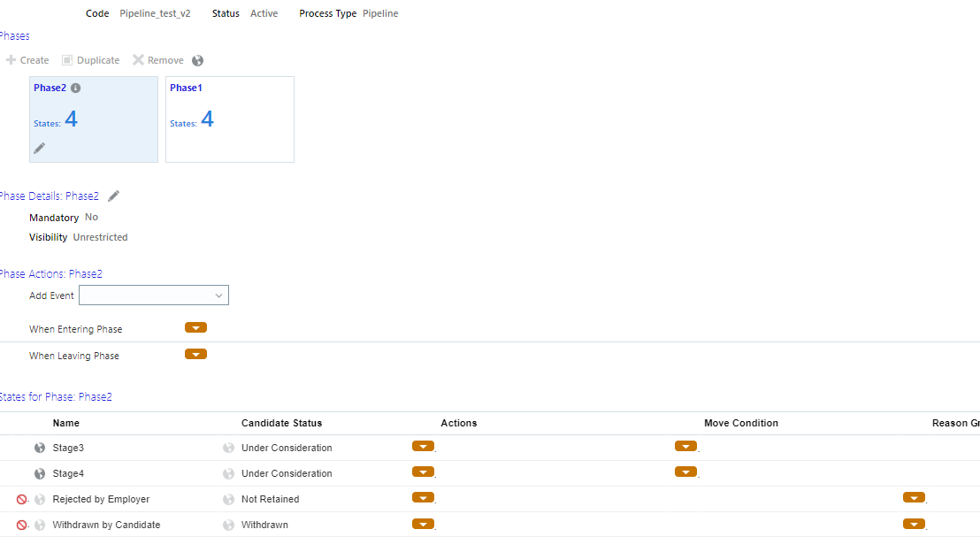Screen dimensions: 980x537
Task: Click the Name column header
Action: point(65,423)
